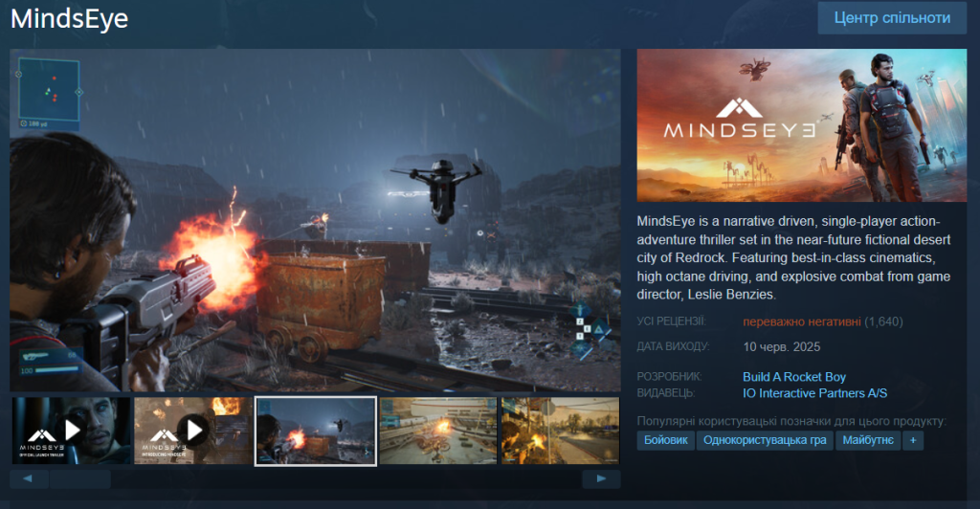Click the УСІ РЕЦЕНЗІЇ label
980x509 pixels.
coord(671,321)
